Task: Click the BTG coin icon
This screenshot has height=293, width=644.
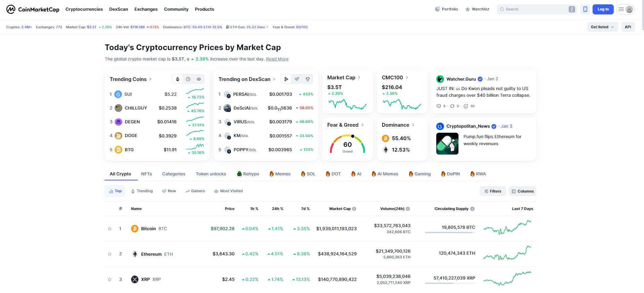Action: [118, 150]
